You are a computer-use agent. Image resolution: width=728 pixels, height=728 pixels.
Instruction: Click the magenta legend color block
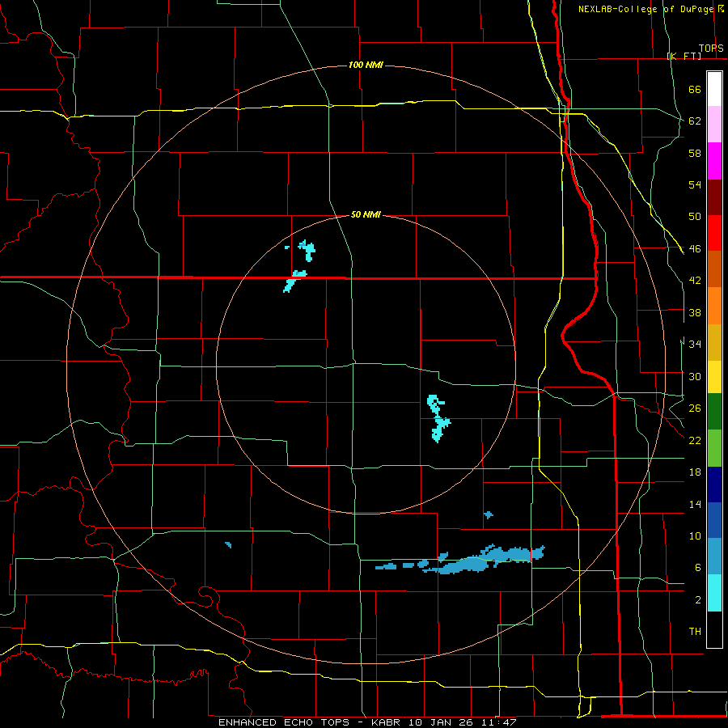click(x=714, y=161)
